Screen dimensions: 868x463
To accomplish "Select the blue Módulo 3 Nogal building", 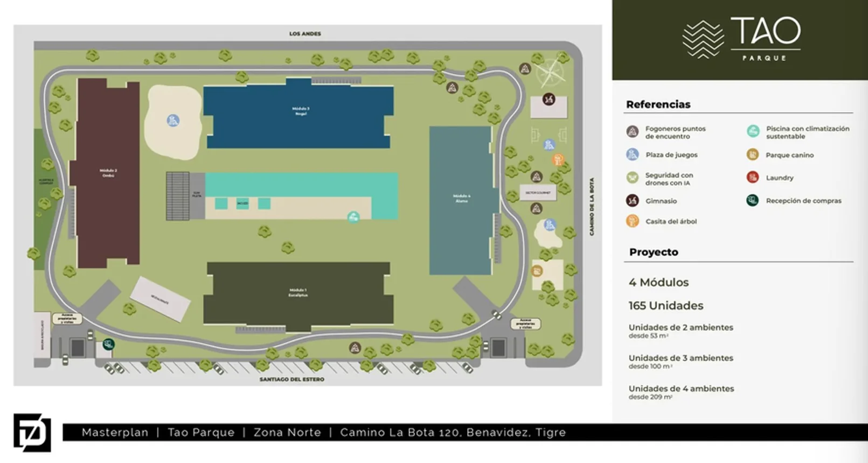I will coord(298,113).
